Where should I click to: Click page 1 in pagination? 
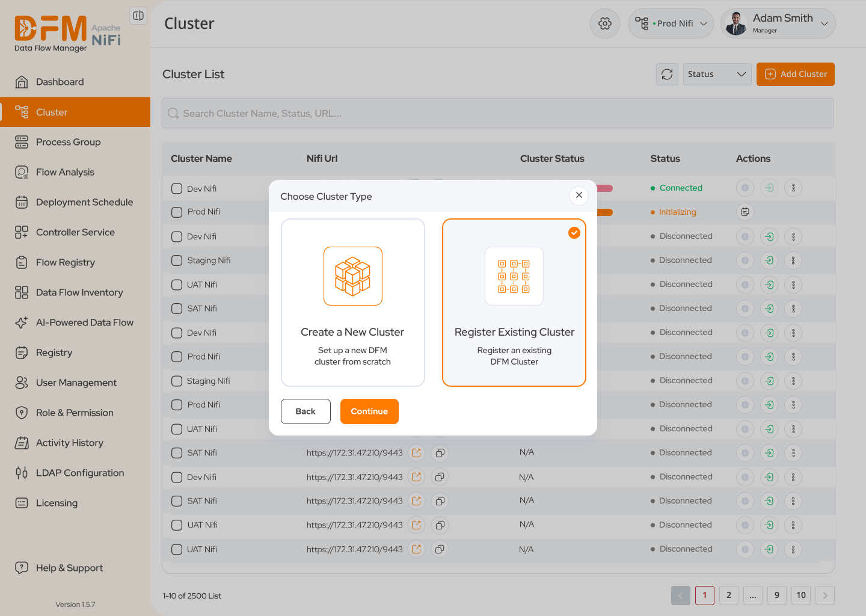(705, 596)
